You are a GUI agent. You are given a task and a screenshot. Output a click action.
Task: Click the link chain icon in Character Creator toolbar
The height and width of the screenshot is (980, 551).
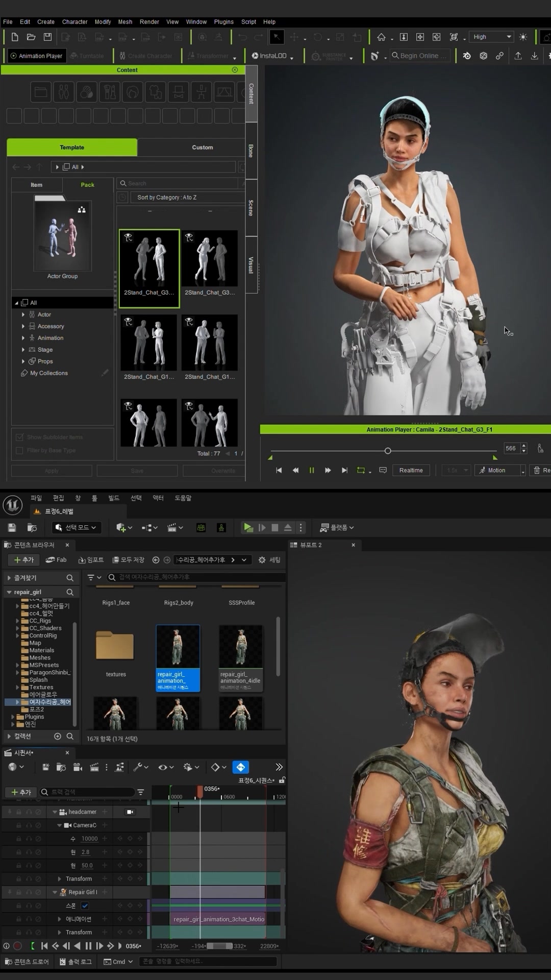[499, 56]
